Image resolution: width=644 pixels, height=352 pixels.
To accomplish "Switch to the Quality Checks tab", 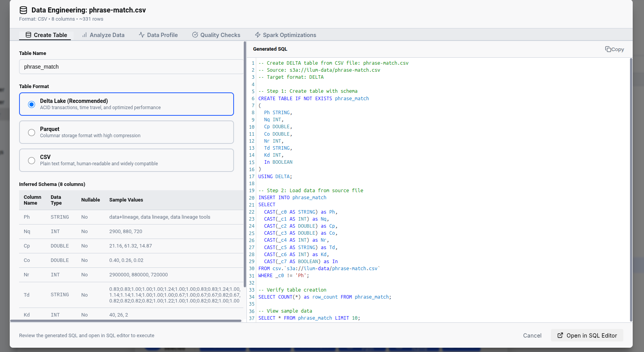I will pyautogui.click(x=216, y=35).
